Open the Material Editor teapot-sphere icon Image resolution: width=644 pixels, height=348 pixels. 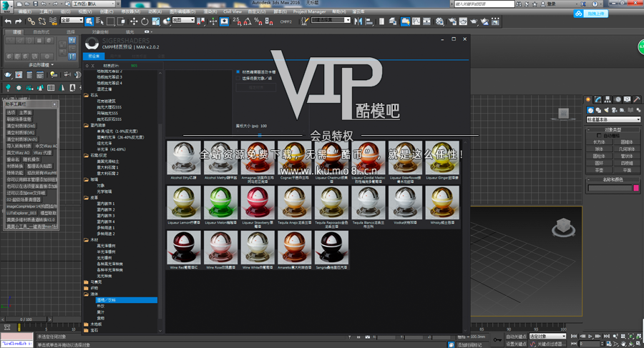tap(440, 21)
